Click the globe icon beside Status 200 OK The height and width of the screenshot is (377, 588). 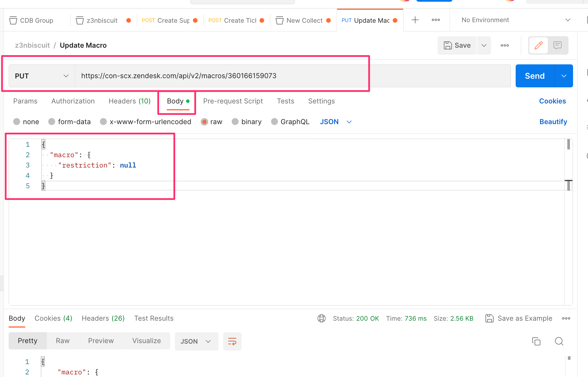(321, 318)
